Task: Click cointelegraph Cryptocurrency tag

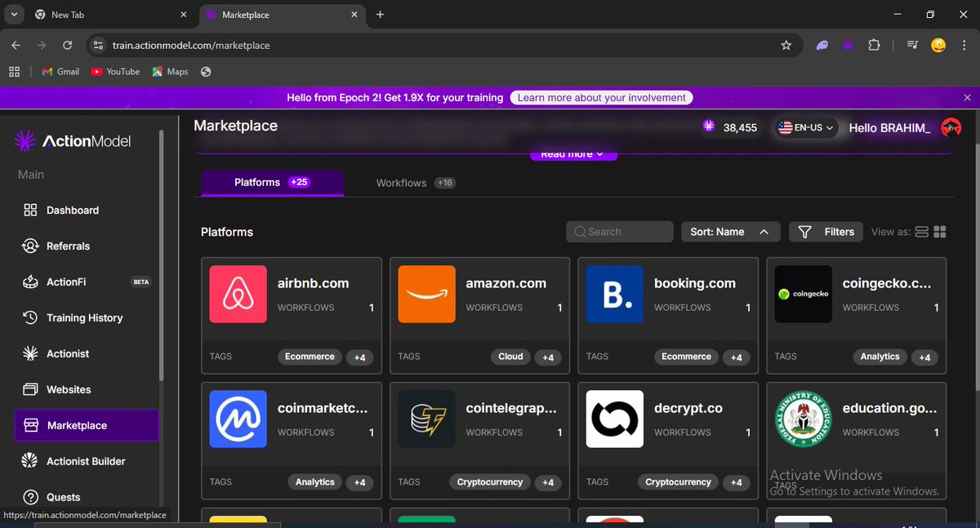Action: [490, 482]
